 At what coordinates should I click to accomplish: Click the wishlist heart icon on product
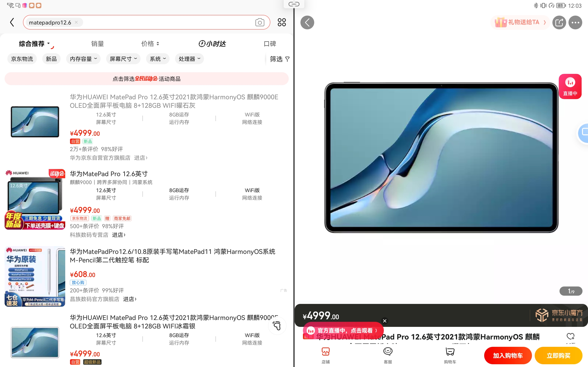tap(571, 336)
